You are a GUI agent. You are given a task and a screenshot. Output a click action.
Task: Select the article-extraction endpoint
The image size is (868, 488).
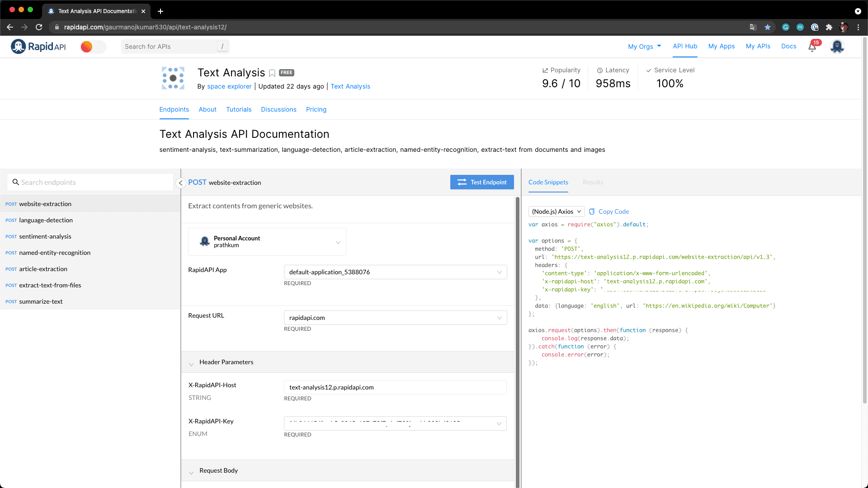pos(90,269)
